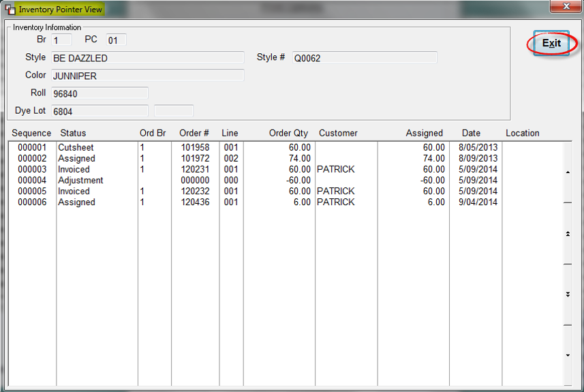Click order number 120231
Image resolution: width=584 pixels, height=392 pixels.
click(195, 169)
